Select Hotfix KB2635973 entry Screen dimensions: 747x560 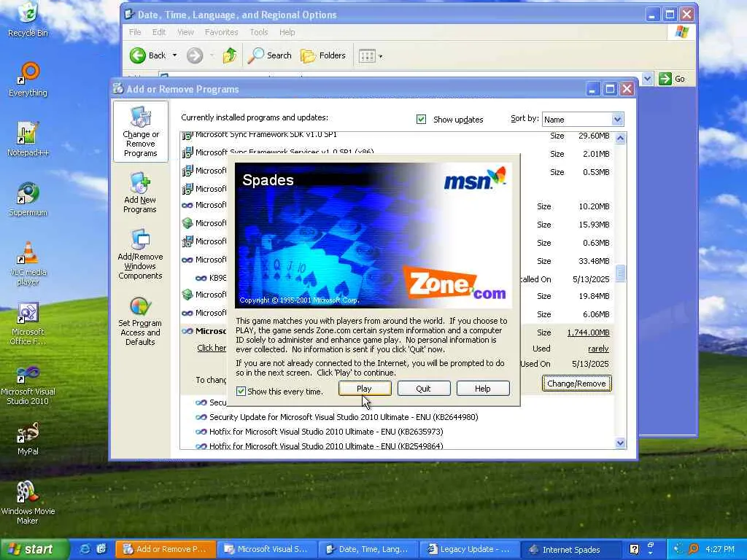[326, 432]
